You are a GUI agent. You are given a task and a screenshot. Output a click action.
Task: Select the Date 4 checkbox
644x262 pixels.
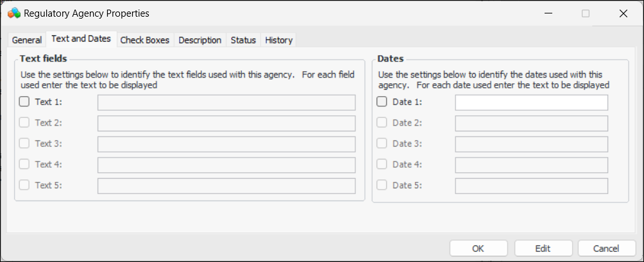coord(382,164)
